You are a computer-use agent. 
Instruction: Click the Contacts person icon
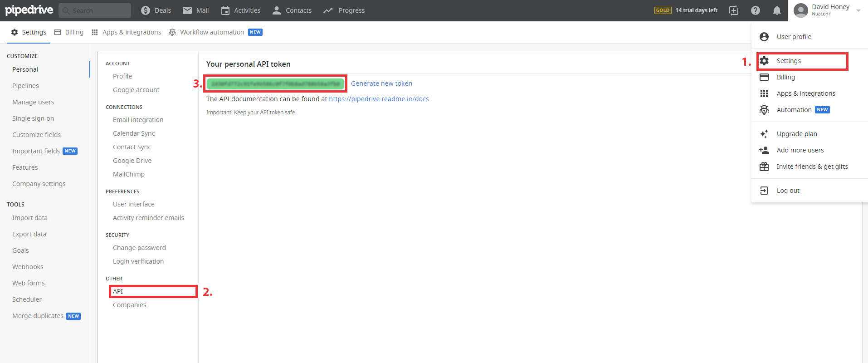click(277, 10)
